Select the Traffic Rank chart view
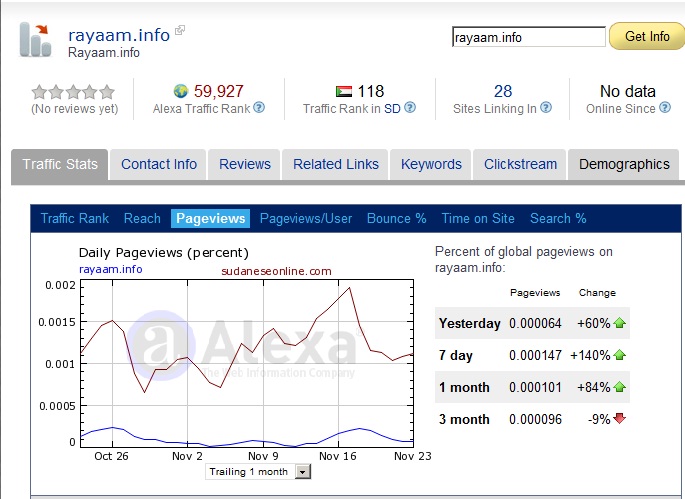 75,218
